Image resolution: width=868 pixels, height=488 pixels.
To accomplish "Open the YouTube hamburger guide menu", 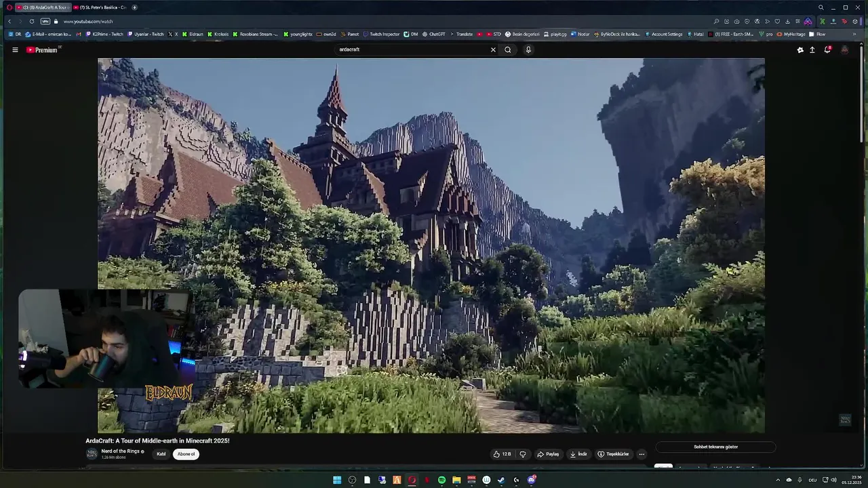I will [x=15, y=49].
